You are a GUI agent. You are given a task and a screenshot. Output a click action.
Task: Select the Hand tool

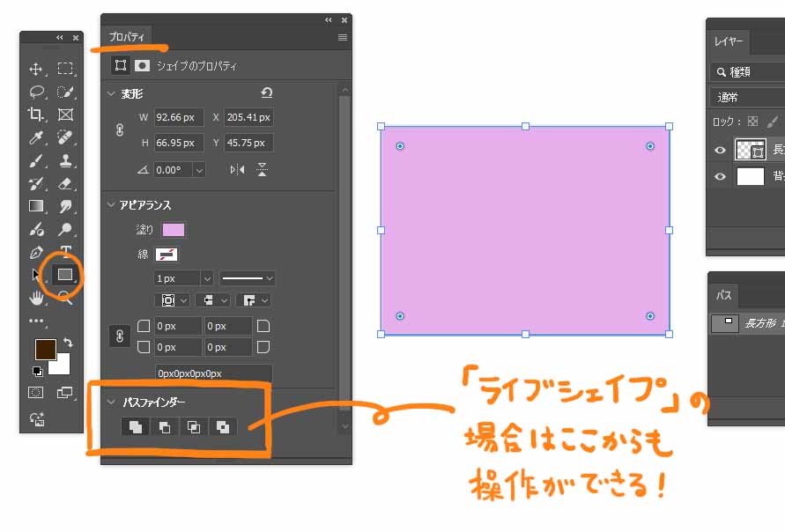point(36,298)
